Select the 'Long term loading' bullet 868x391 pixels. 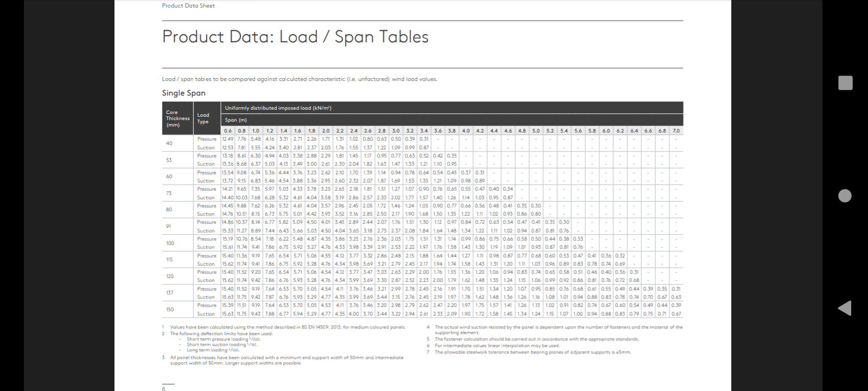(209, 350)
